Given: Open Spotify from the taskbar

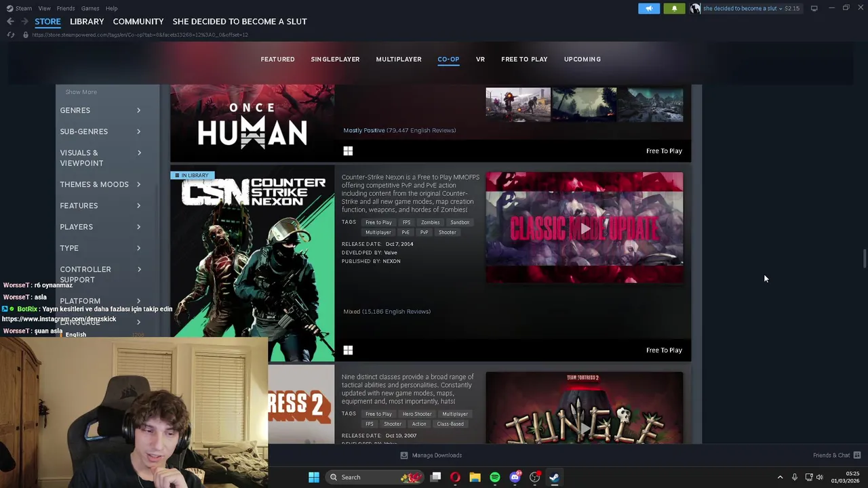Looking at the screenshot, I should tap(495, 477).
